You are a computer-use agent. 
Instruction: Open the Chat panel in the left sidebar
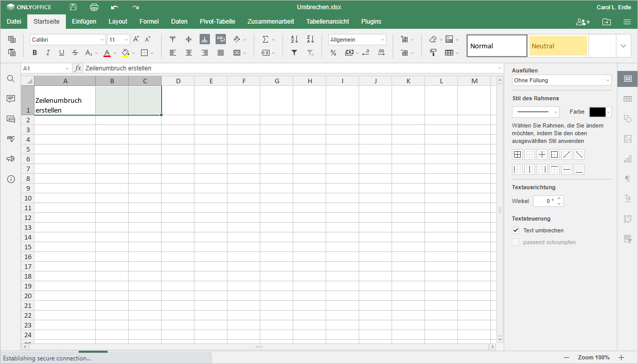click(x=11, y=119)
